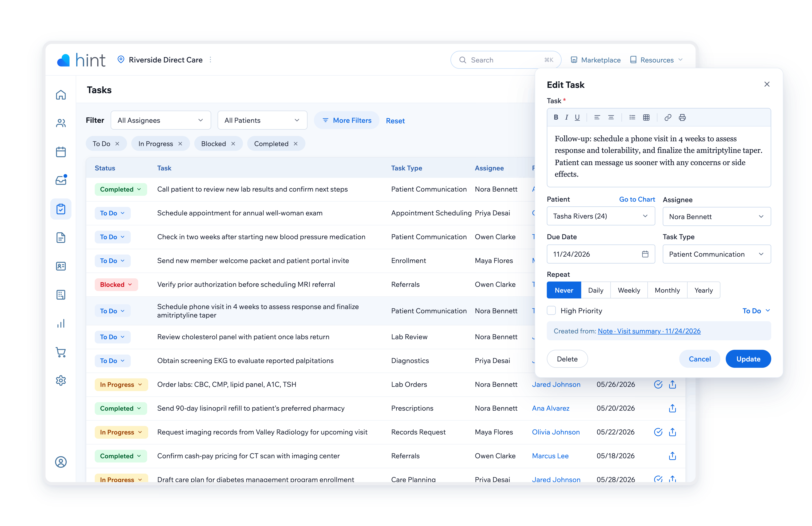Apply Italic formatting in task editor
Viewport: 812px width, 526px height.
tap(566, 117)
